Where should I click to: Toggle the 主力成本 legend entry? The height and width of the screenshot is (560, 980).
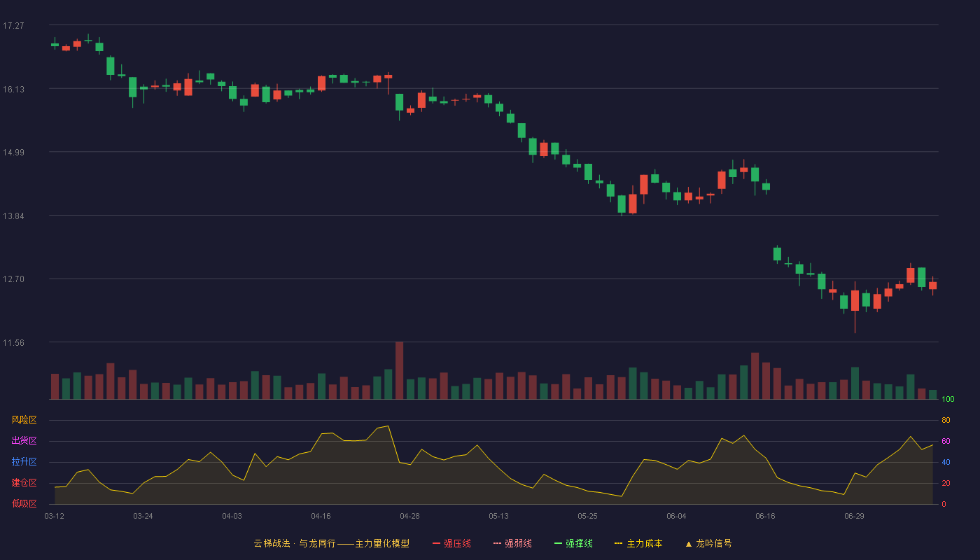coord(638,543)
